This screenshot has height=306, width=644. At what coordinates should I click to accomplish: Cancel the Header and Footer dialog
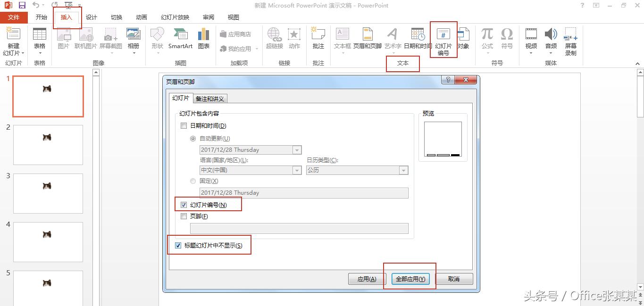pos(454,279)
